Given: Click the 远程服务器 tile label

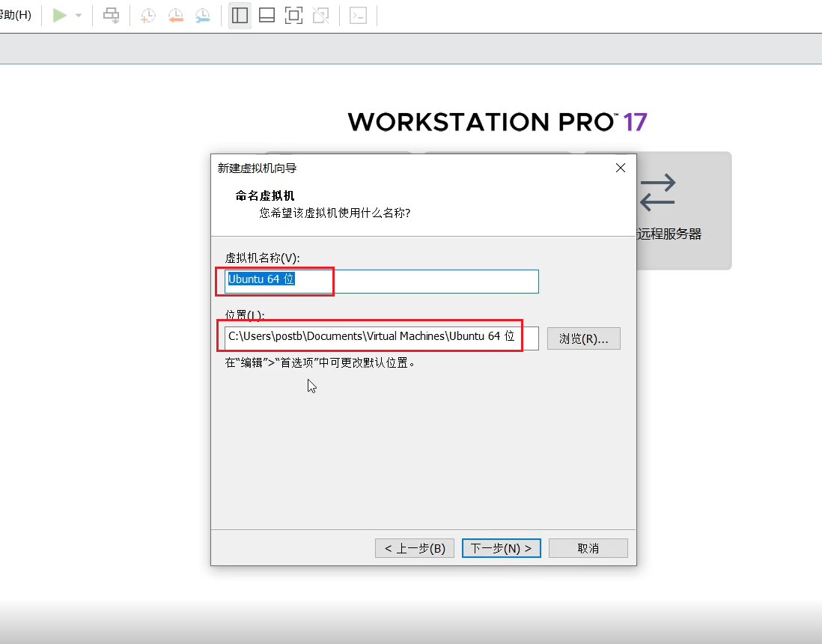Looking at the screenshot, I should (x=669, y=234).
